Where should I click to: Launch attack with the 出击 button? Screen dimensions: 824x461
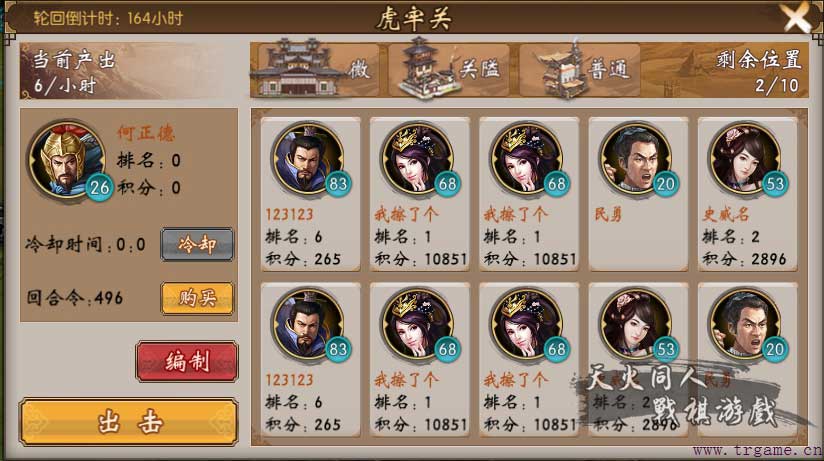[x=129, y=422]
